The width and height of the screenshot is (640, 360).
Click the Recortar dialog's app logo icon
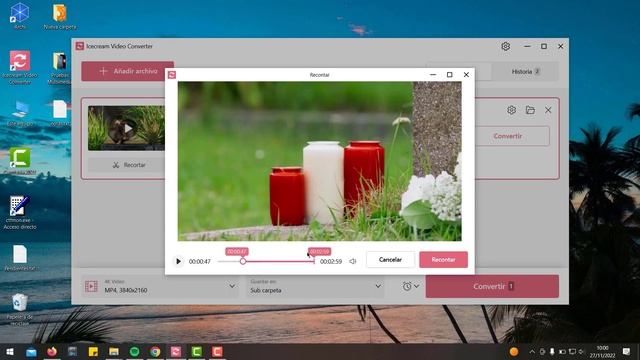pyautogui.click(x=172, y=75)
